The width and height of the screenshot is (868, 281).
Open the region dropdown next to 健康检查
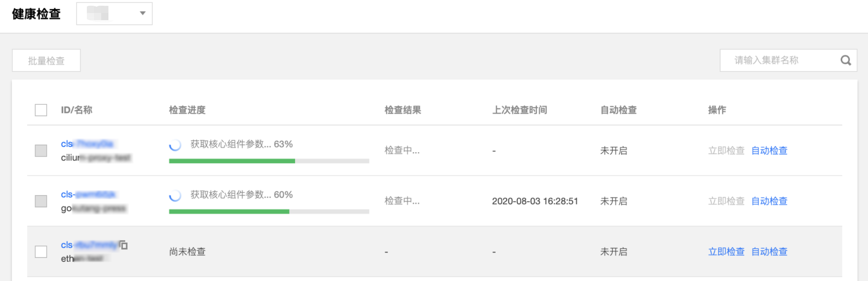(114, 13)
